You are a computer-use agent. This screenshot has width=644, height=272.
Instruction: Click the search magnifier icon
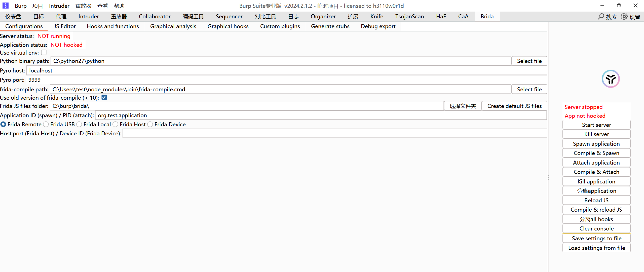point(601,17)
